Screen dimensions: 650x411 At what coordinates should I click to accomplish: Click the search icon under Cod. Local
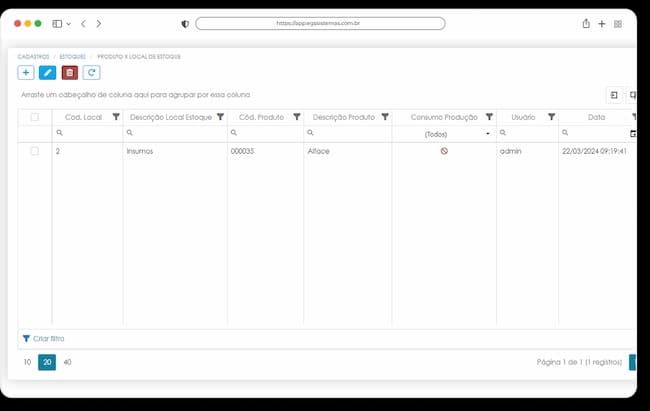[x=59, y=133]
